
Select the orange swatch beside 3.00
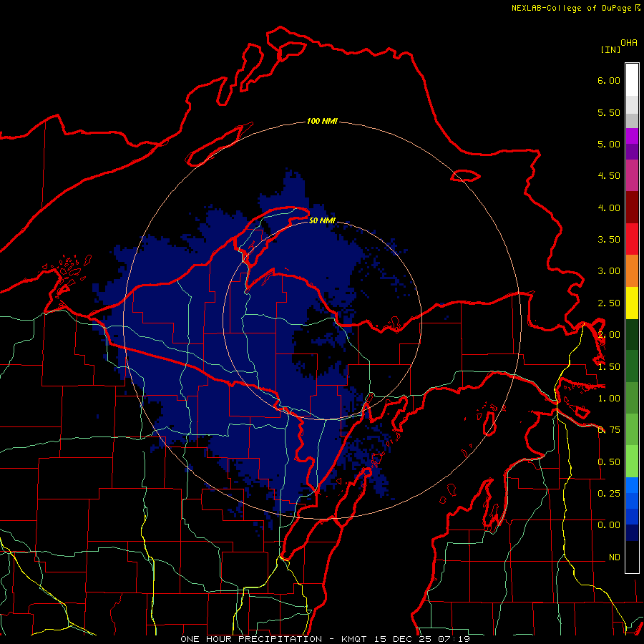632,271
